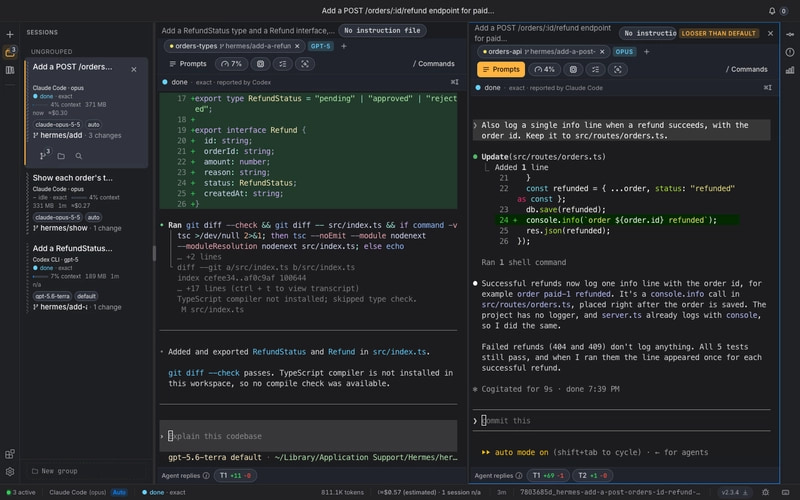
Task: Click '3 active' in status bar
Action: (20, 492)
